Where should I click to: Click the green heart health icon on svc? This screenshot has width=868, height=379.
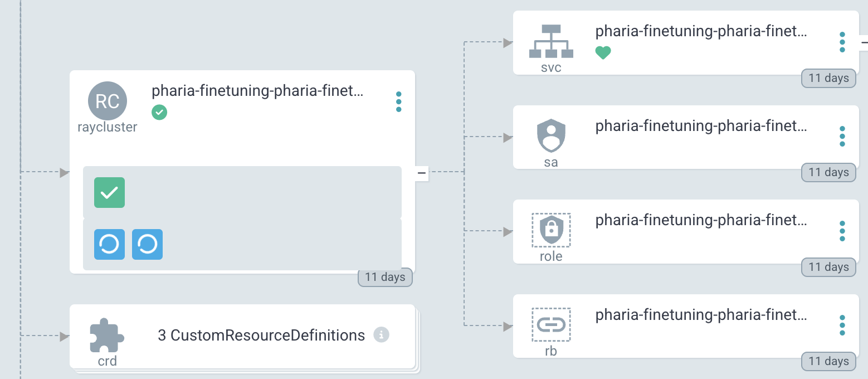pos(603,52)
